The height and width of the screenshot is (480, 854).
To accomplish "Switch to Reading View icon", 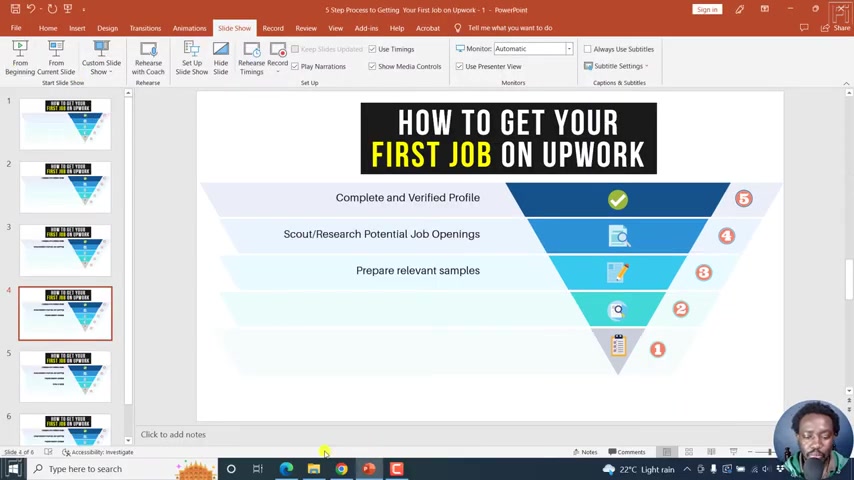I will [x=711, y=452].
